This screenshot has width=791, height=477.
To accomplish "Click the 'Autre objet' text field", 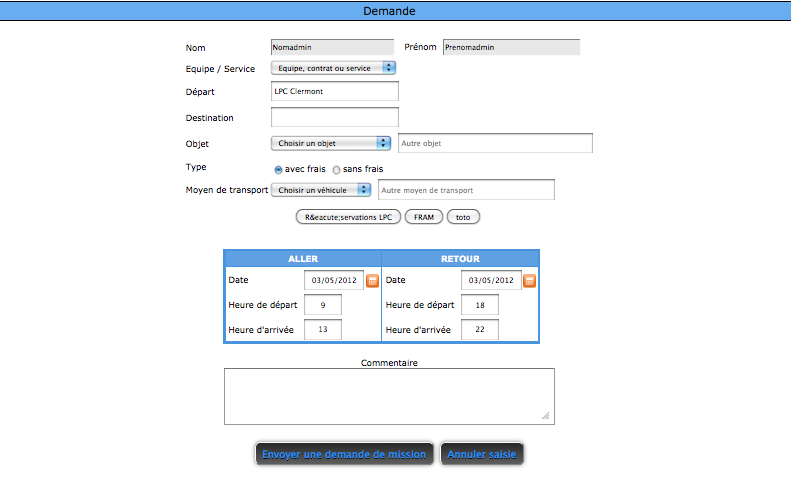I will pyautogui.click(x=495, y=143).
